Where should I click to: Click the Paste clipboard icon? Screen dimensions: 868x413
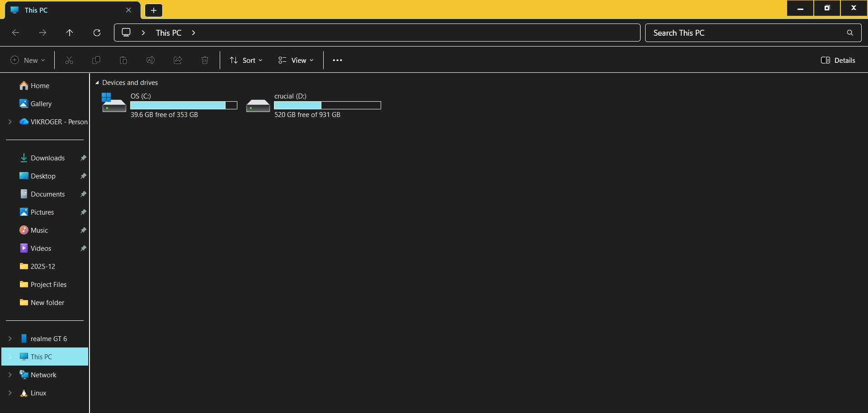tap(123, 60)
